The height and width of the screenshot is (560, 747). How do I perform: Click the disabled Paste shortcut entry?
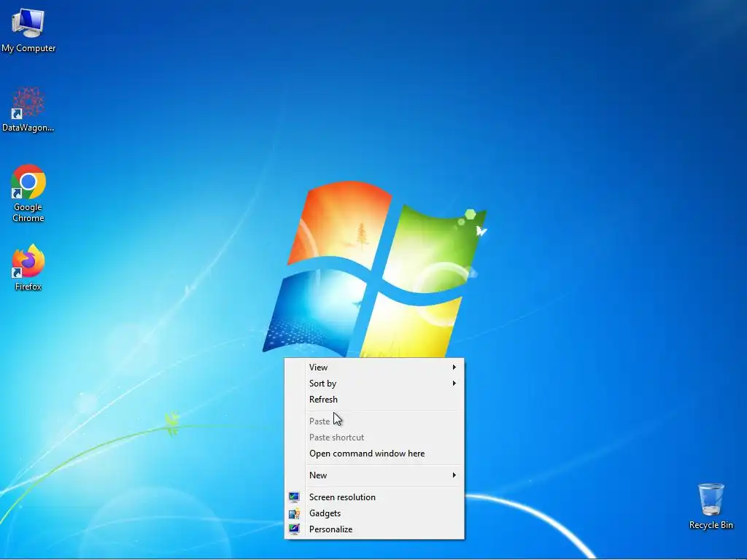tap(374, 437)
